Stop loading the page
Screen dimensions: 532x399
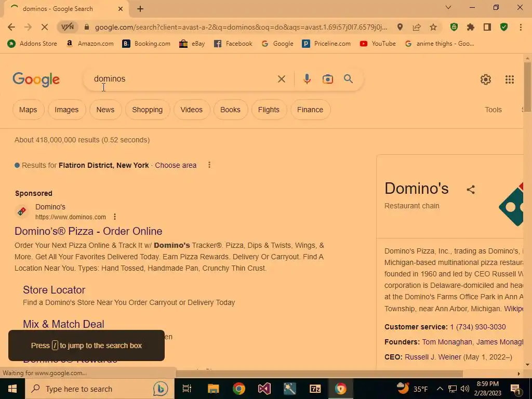click(45, 27)
